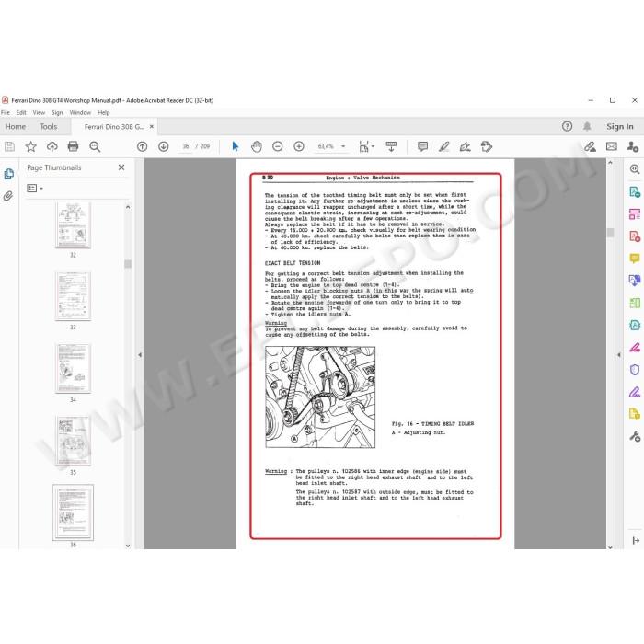Open the Export PDF tool
Viewport: 644px width, 644px height.
(x=635, y=236)
